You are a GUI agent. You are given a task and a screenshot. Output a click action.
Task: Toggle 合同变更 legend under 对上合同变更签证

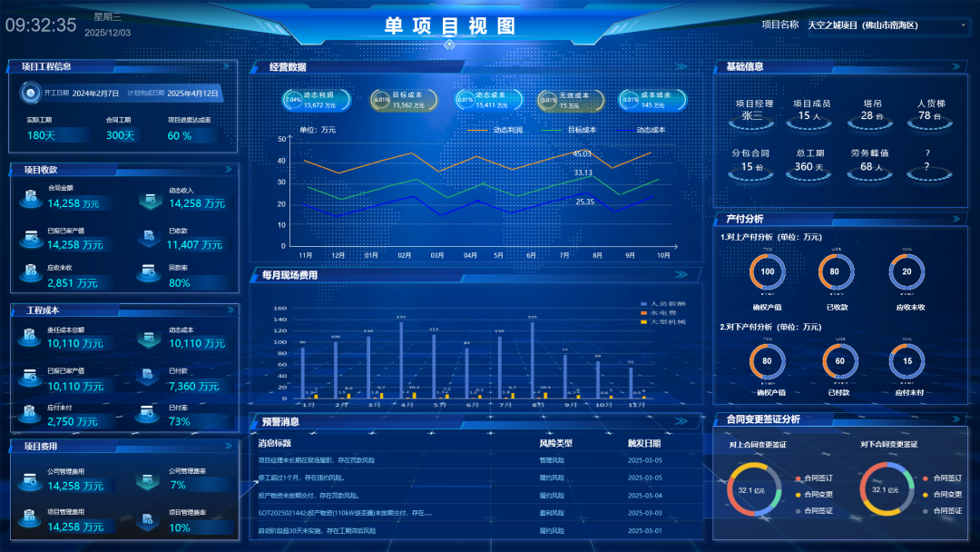click(814, 495)
